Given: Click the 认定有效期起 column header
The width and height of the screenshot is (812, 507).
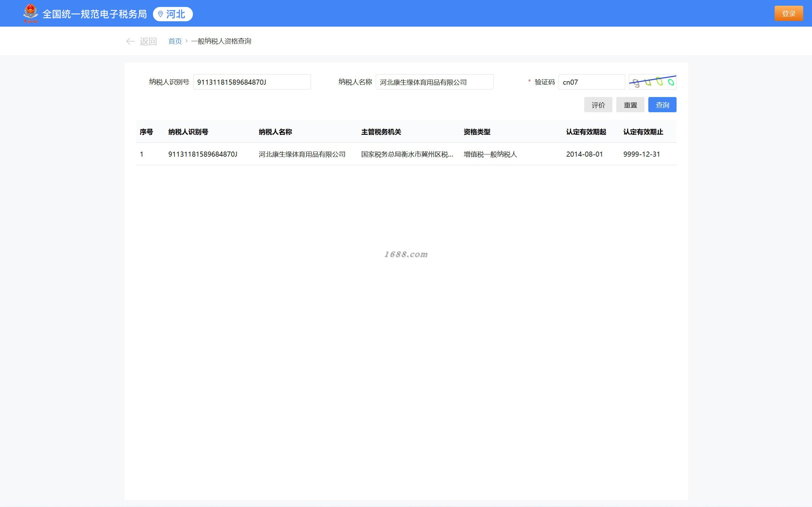Looking at the screenshot, I should tap(586, 132).
